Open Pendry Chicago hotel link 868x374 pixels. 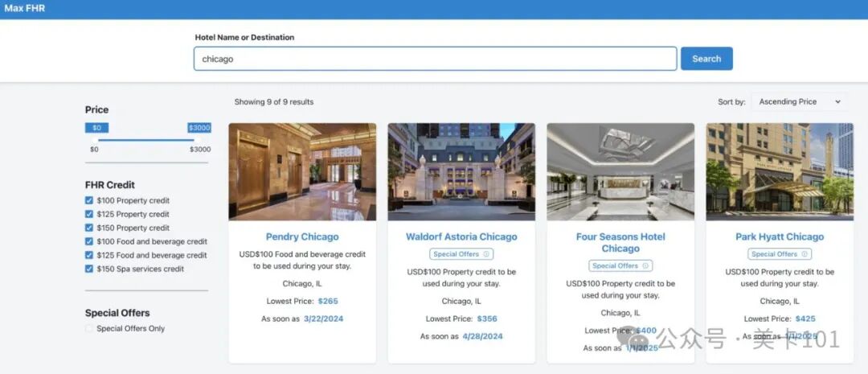[x=302, y=236]
